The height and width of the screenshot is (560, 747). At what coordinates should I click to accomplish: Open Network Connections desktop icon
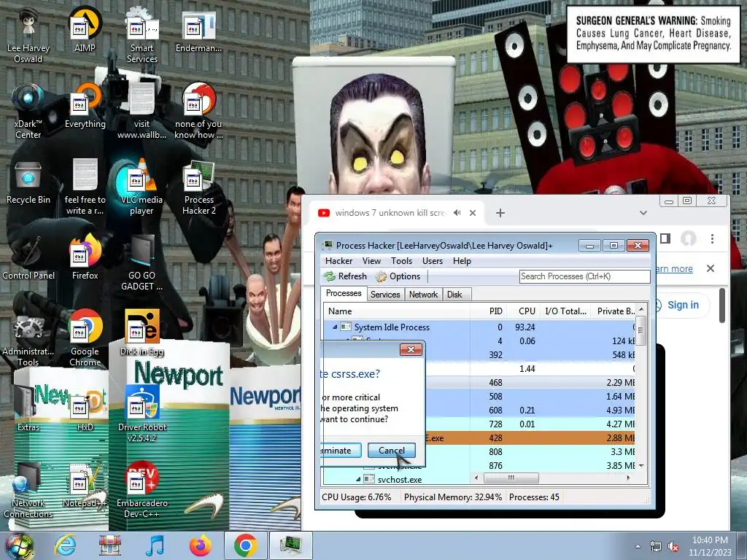[28, 491]
